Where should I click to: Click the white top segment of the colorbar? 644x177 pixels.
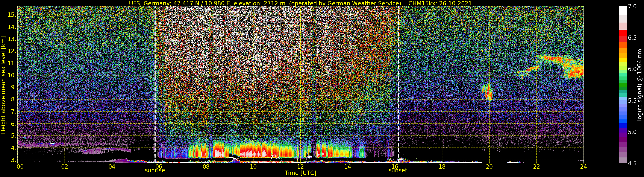coord(623,11)
